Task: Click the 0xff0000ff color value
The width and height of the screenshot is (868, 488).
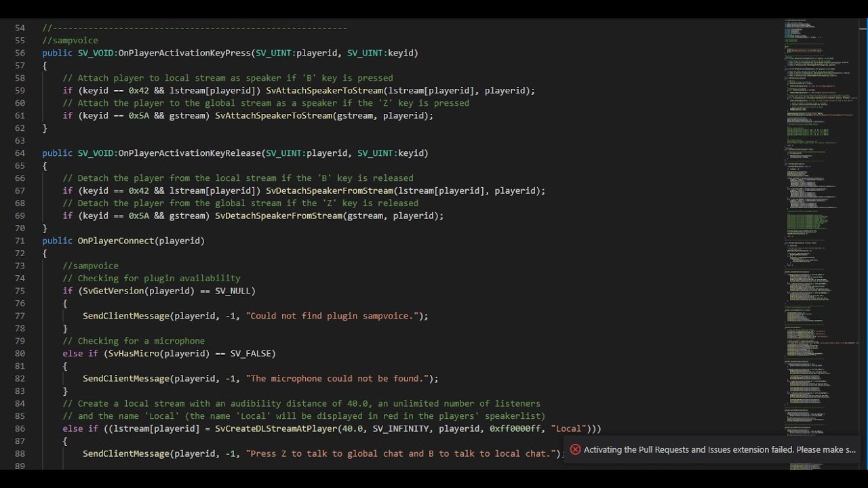Action: point(515,428)
